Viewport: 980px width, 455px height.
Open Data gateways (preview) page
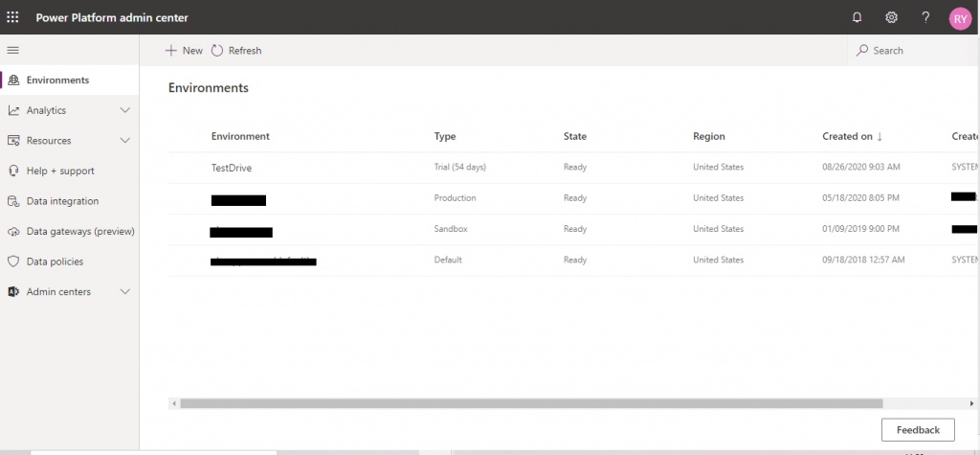69,232
